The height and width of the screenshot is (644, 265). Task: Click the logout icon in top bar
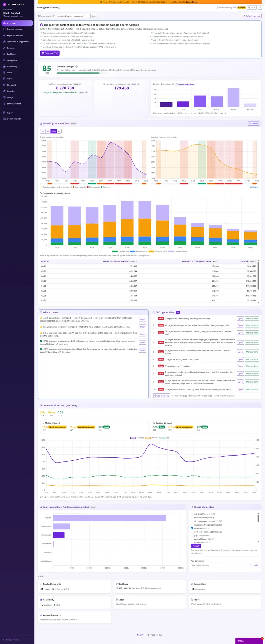[260, 7]
